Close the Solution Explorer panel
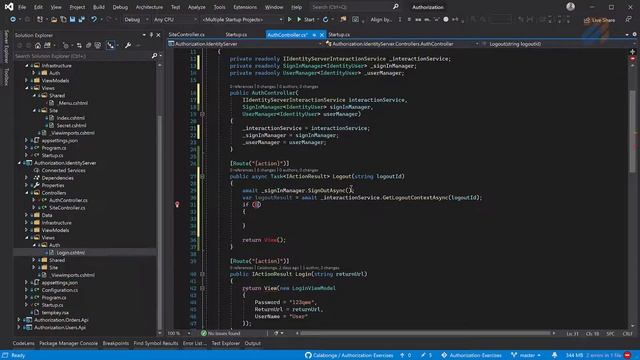Image resolution: width=640 pixels, height=360 pixels. [x=158, y=35]
